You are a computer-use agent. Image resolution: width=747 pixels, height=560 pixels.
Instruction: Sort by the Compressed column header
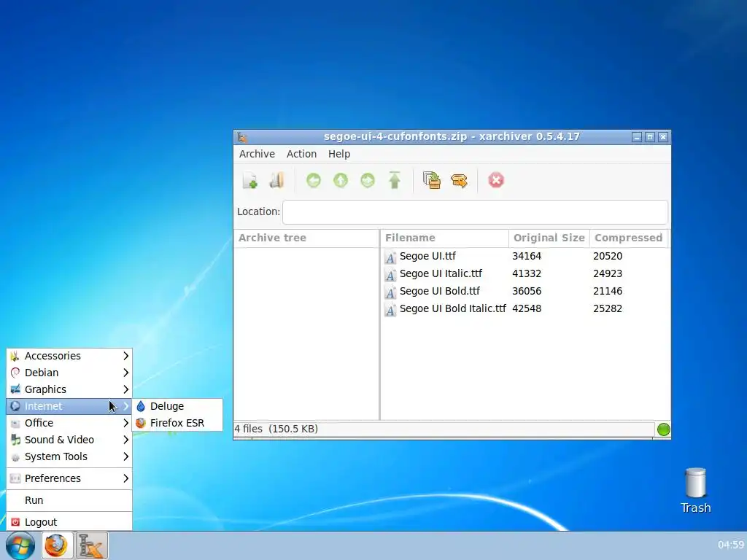[628, 238]
